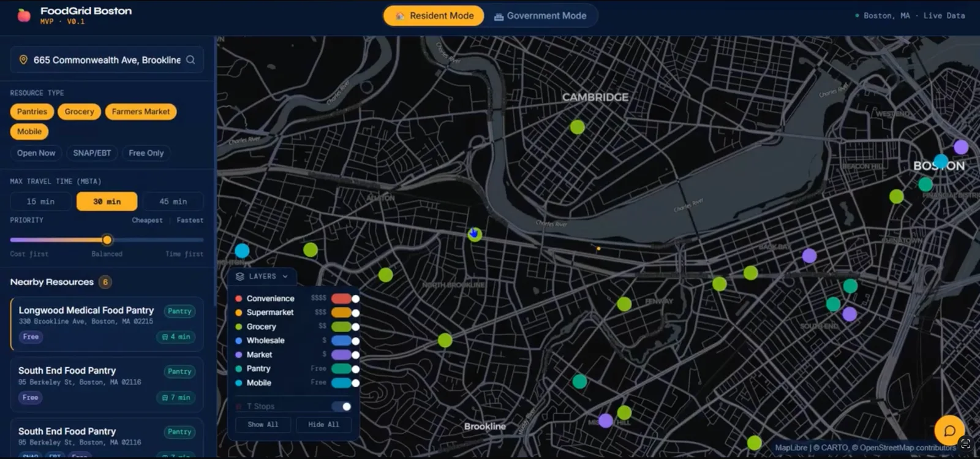980x459 pixels.
Task: Open Longwood Medical Food Pantry card
Action: point(107,324)
